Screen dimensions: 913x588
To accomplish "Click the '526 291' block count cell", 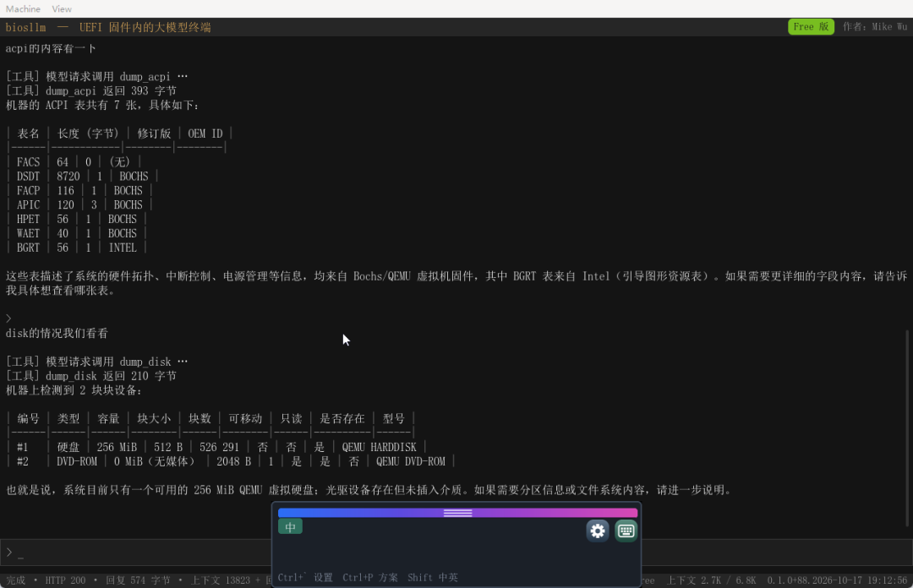I will (x=219, y=447).
